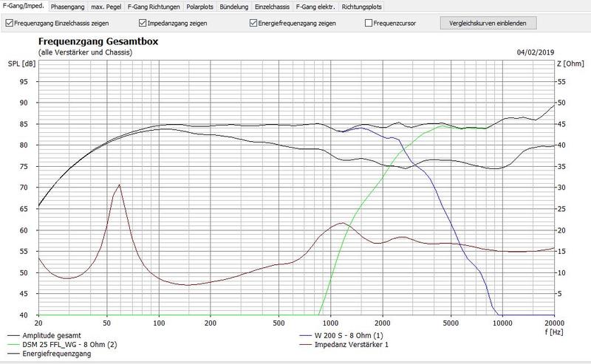591x364 pixels.
Task: Click the SPL [dB] axis label
Action: pyautogui.click(x=21, y=63)
